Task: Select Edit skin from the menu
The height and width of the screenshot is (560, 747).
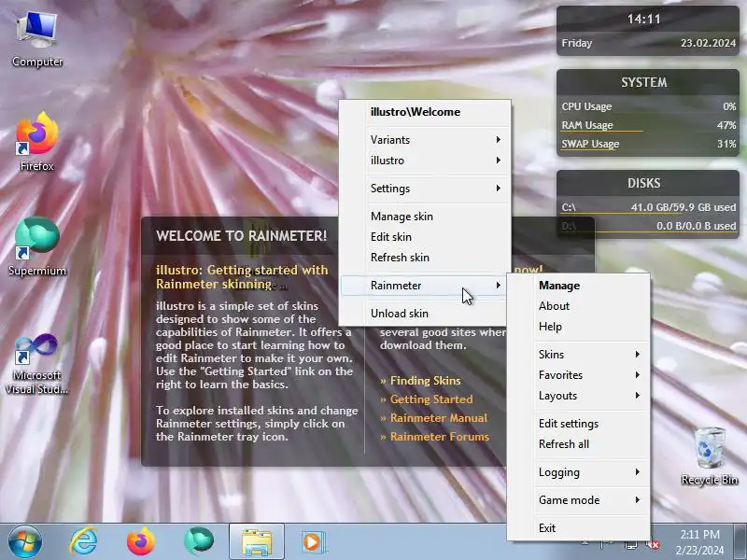Action: pyautogui.click(x=425, y=237)
